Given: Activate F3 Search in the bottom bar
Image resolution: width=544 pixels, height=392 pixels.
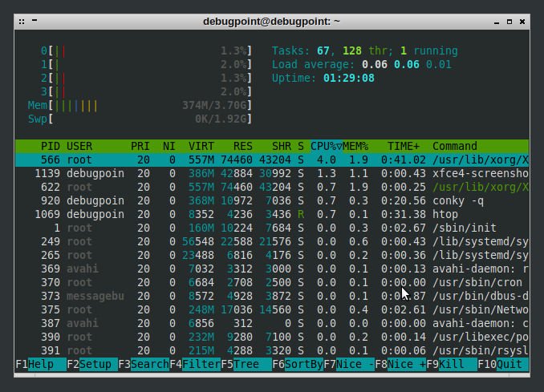Looking at the screenshot, I should (144, 365).
